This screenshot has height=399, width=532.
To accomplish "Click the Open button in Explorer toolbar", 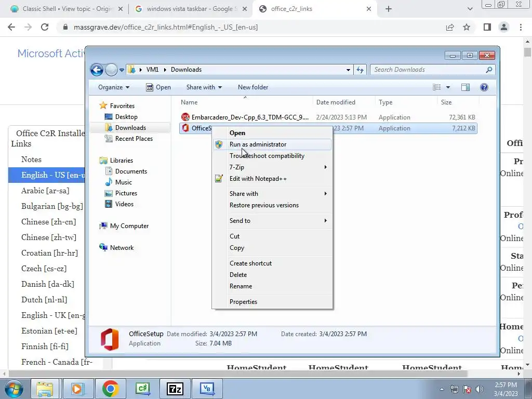I will [x=158, y=87].
